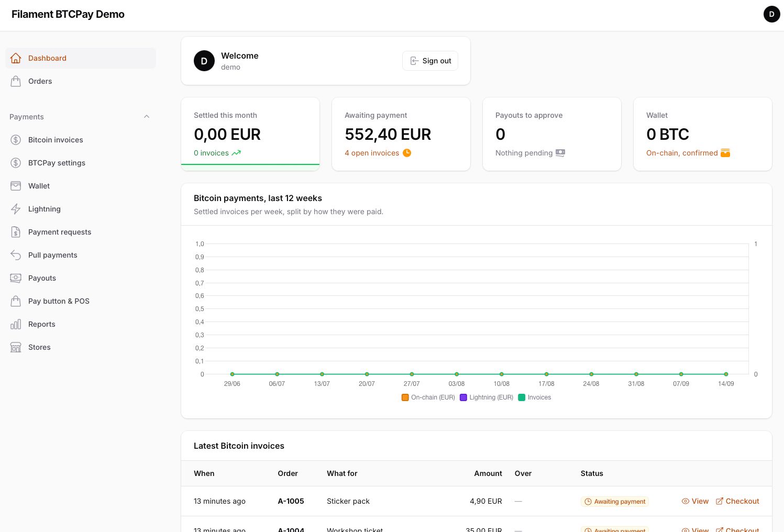Click the clock icon beside 4 open invoices
The width and height of the screenshot is (784, 532).
407,153
